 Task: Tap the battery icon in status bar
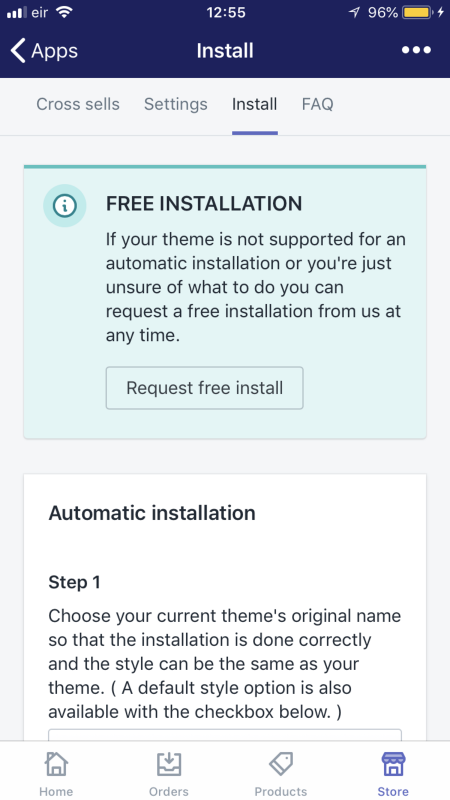[x=417, y=13]
